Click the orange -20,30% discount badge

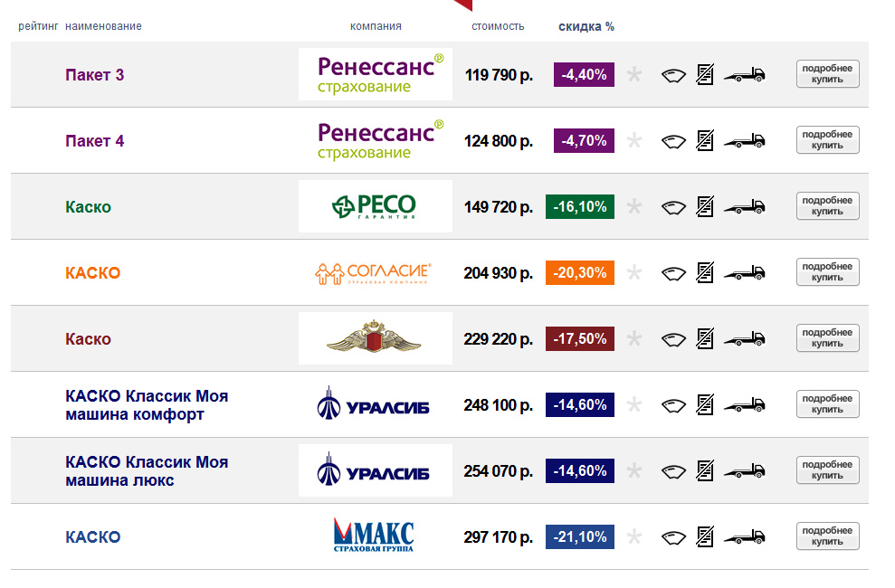[x=580, y=272]
